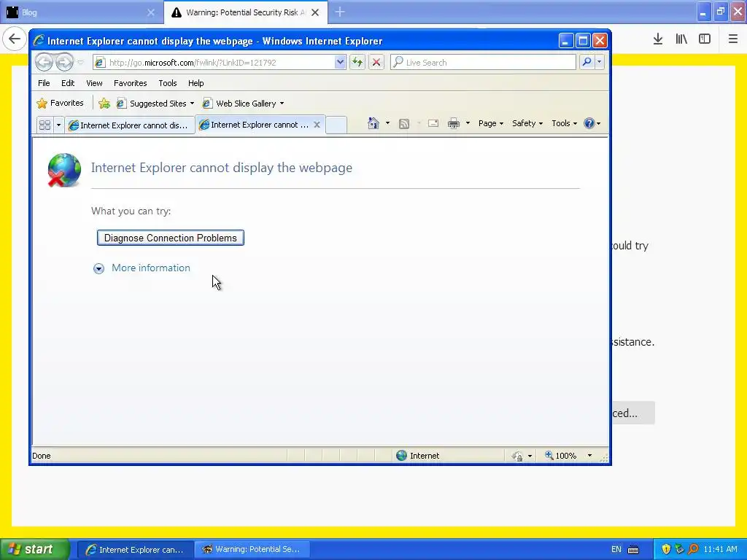Click the red Stop loading button
Viewport: 747px width, 560px height.
point(376,63)
